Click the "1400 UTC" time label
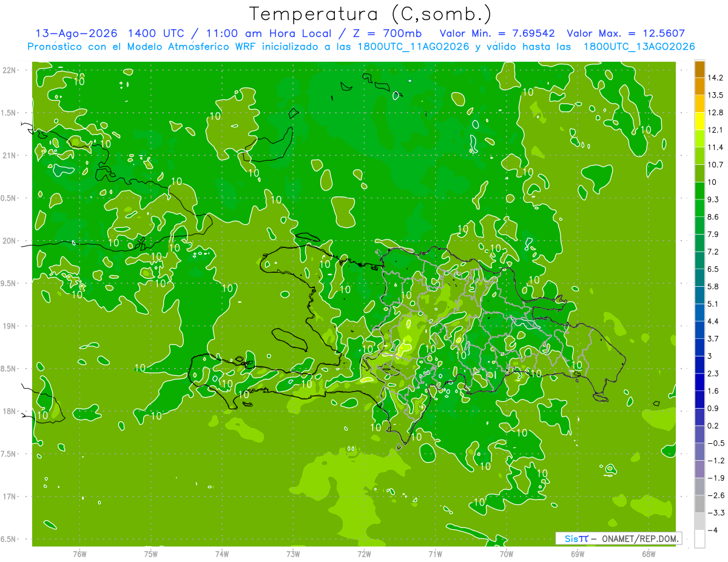This screenshot has width=728, height=562. click(x=156, y=33)
